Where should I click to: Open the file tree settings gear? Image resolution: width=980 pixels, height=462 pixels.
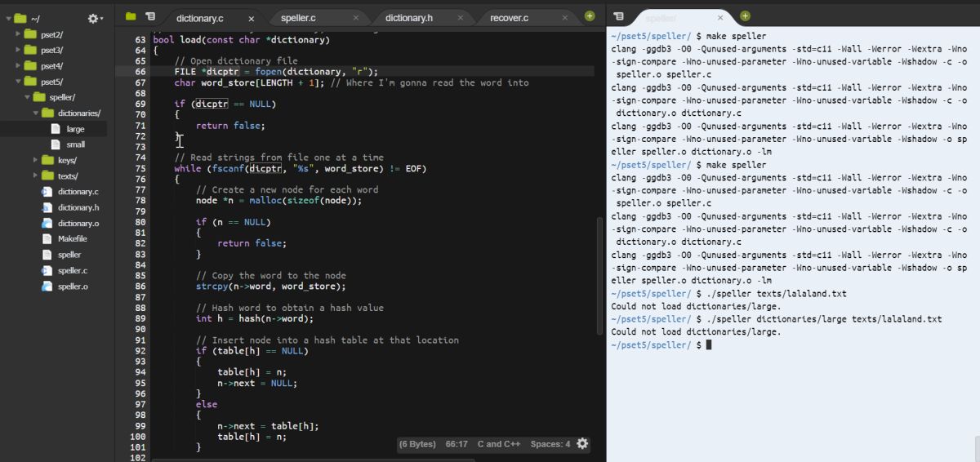pyautogui.click(x=95, y=18)
